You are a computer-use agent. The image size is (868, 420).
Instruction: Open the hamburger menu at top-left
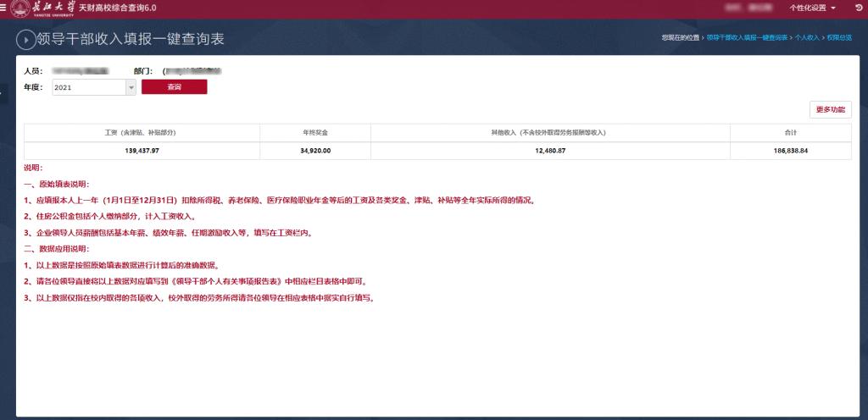click(4, 8)
